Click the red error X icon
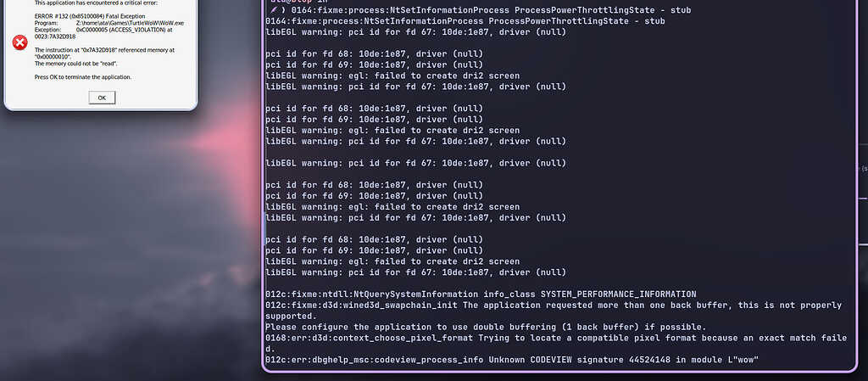Screen dimensions: 868x381 pos(20,42)
